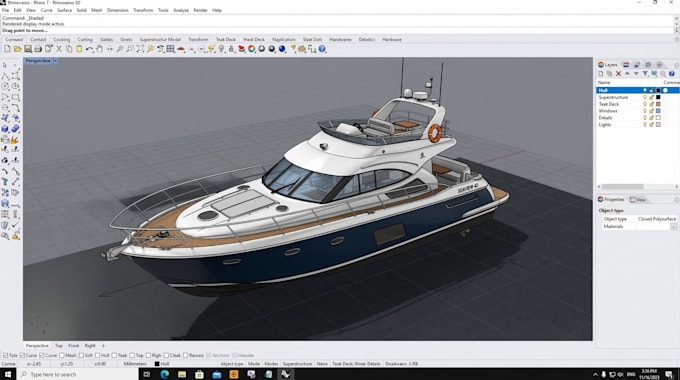Viewport: 680px width, 380px height.
Task: Click the Zoom Extents icon
Action: 140,49
